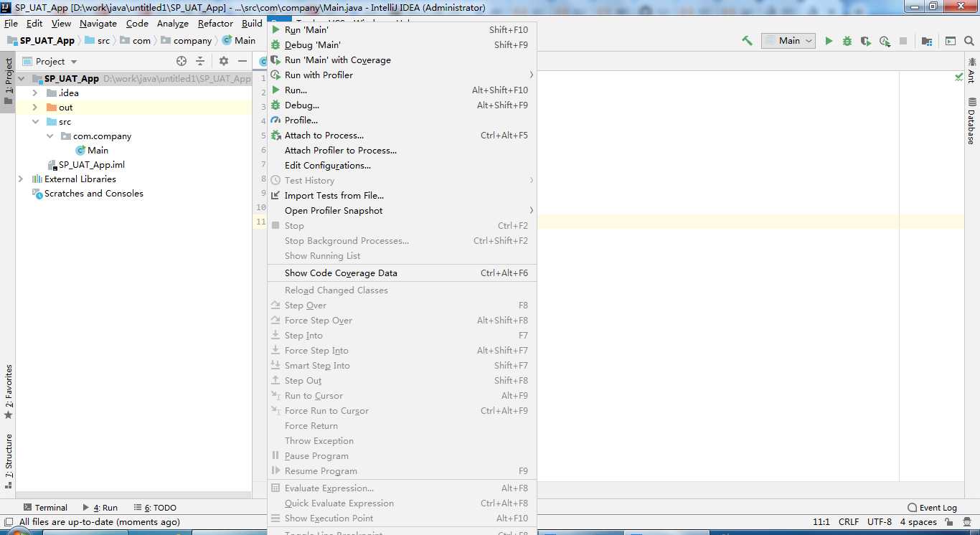Click the SP_UAT_App breadcrumb
Viewport: 980px width, 535px height.
click(x=41, y=40)
